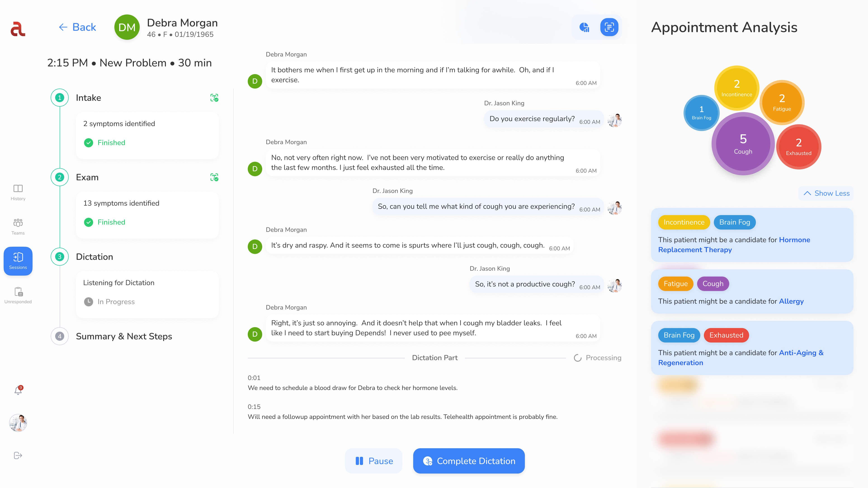The image size is (868, 488).
Task: Open Hormone Replacement Therapy link
Action: pos(734,245)
